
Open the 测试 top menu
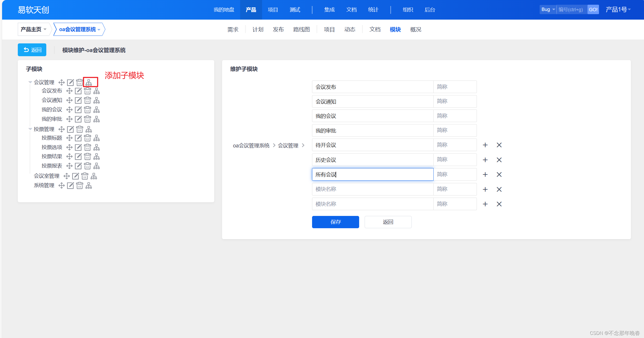pos(295,10)
